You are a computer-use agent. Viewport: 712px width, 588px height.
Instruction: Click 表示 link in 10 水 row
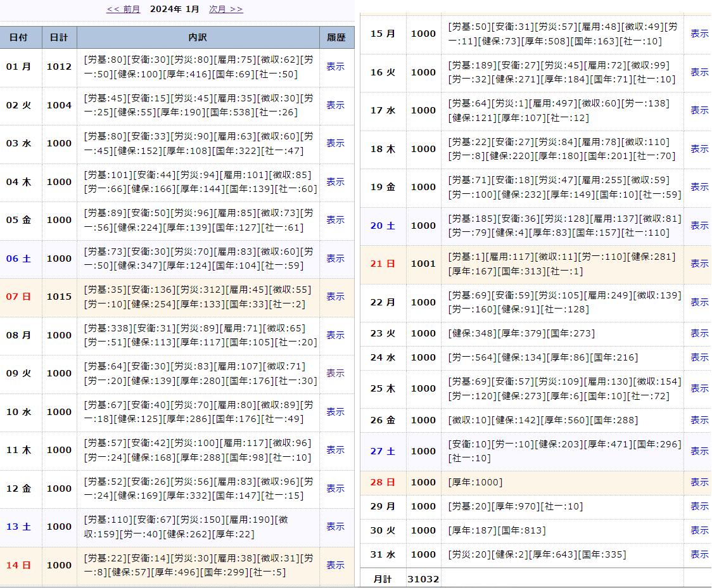pos(335,412)
